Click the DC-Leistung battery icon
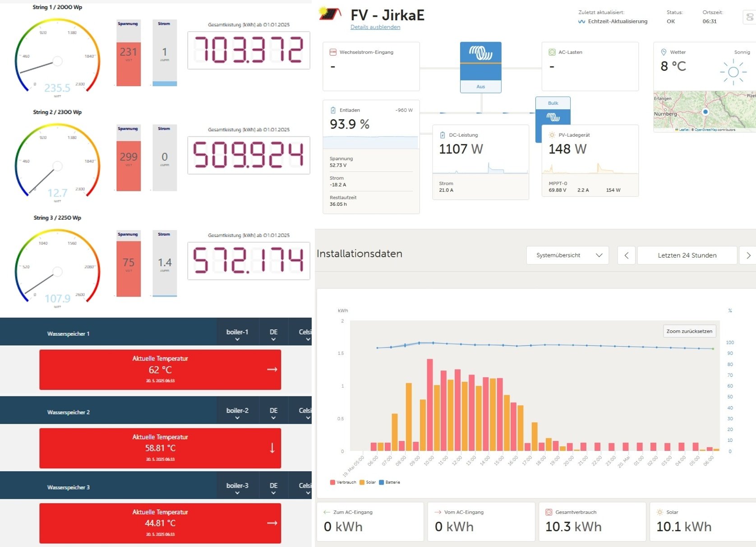This screenshot has width=756, height=547. click(443, 135)
